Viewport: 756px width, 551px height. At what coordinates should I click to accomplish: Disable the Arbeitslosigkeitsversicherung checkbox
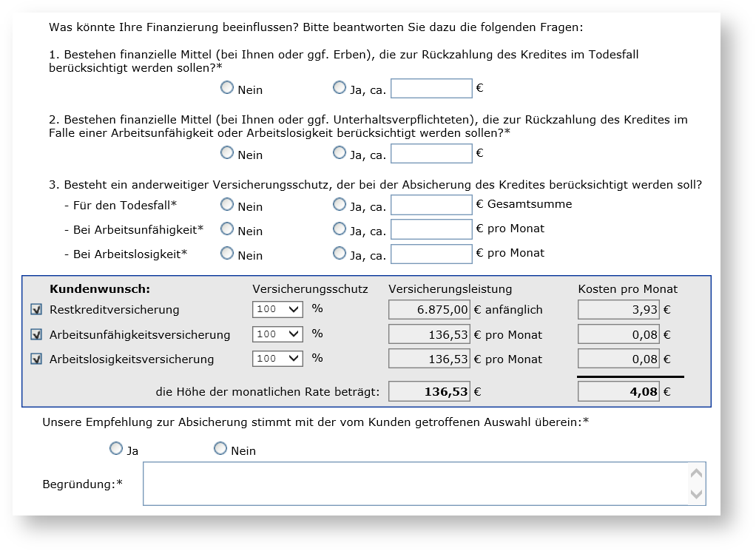click(36, 359)
